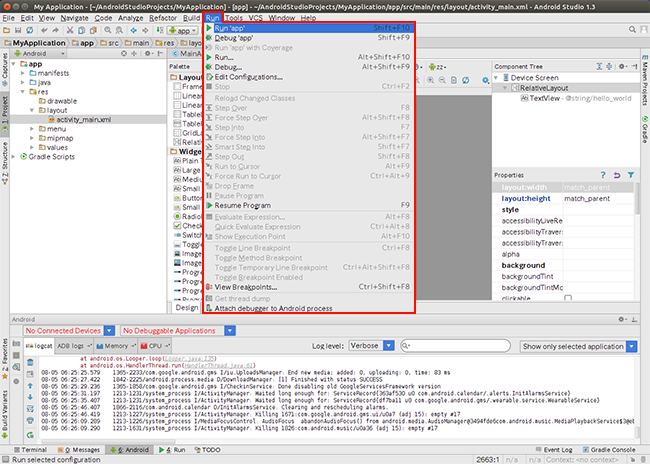Click the layout:height match_parent value
Screen dimensions: 650x464
point(598,199)
